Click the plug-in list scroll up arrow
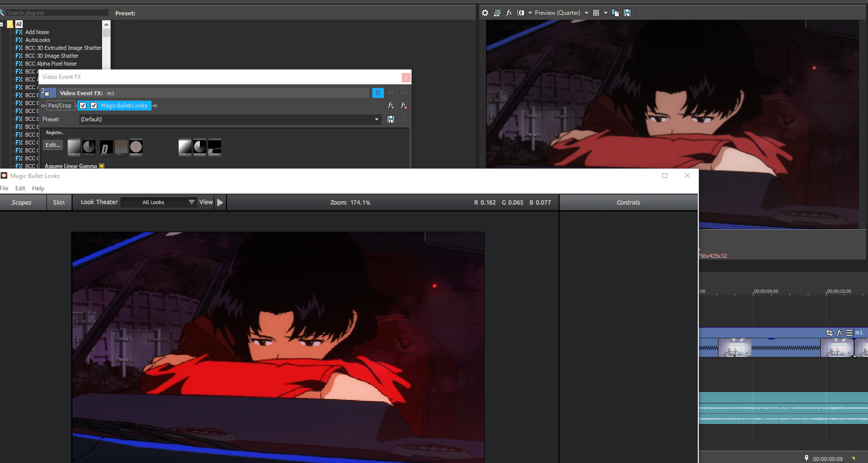 pyautogui.click(x=106, y=24)
